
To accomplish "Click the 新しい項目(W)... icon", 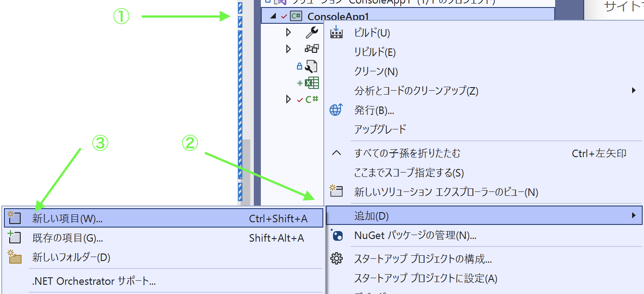I will [x=15, y=218].
